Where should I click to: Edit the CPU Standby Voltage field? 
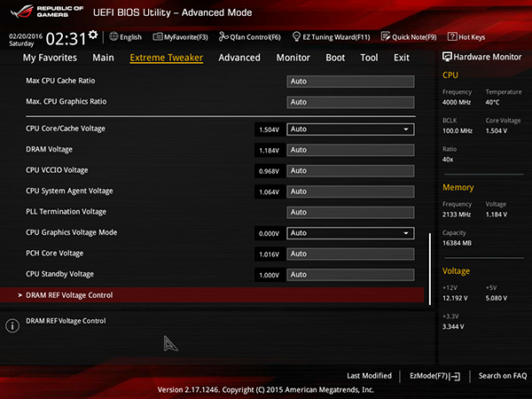tap(350, 275)
